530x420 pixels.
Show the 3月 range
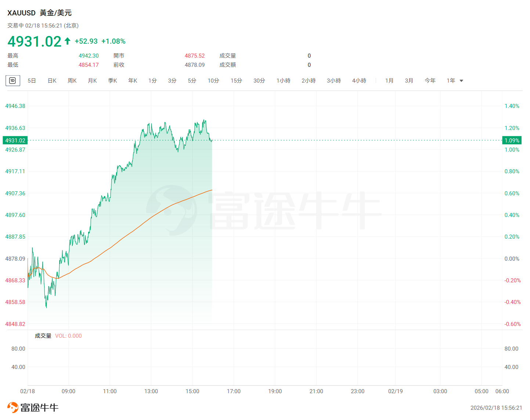click(x=409, y=81)
